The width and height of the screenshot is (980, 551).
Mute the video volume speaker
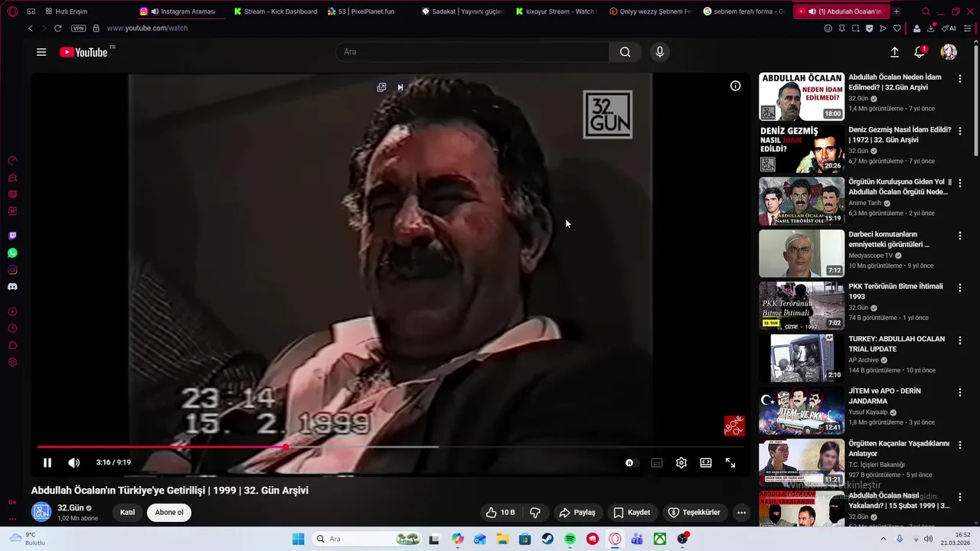(74, 462)
